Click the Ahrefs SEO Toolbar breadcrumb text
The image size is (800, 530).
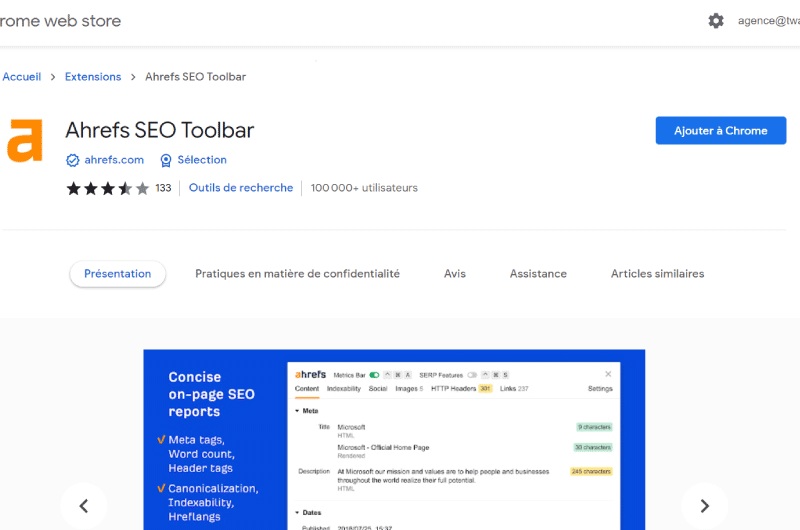(195, 77)
